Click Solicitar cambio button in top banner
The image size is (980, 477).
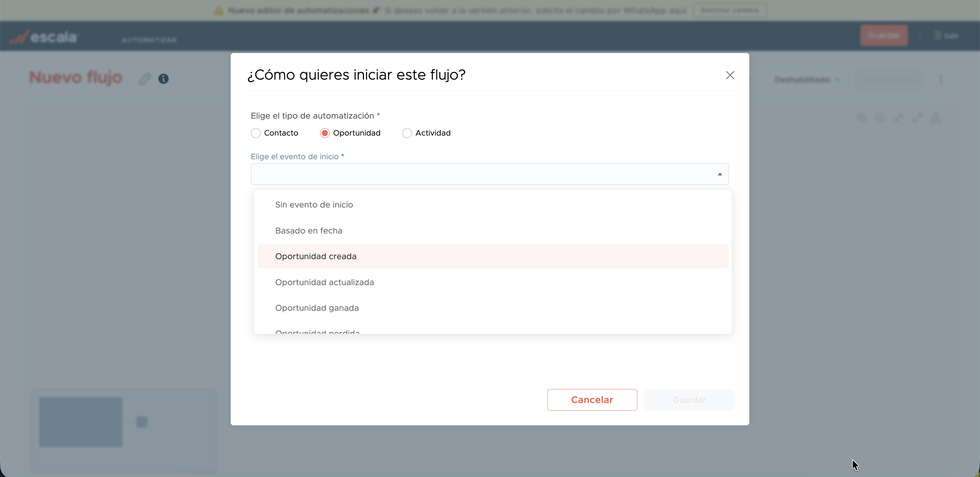coord(729,10)
